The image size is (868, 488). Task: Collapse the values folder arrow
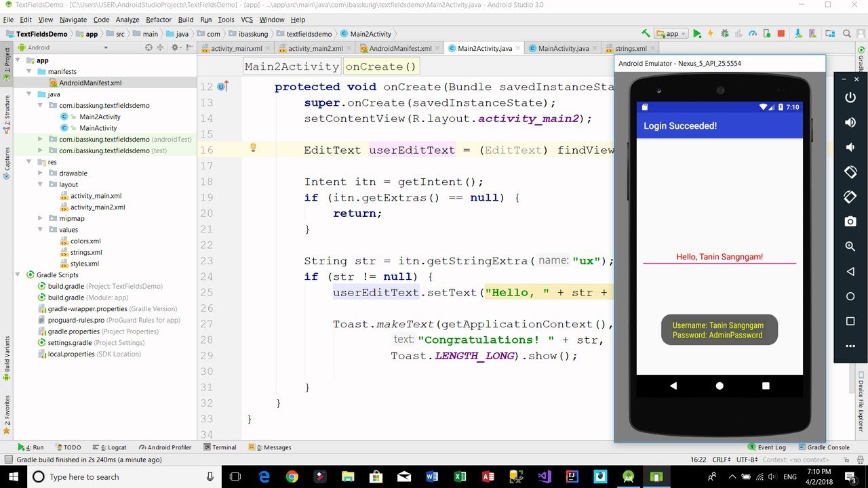tap(41, 230)
